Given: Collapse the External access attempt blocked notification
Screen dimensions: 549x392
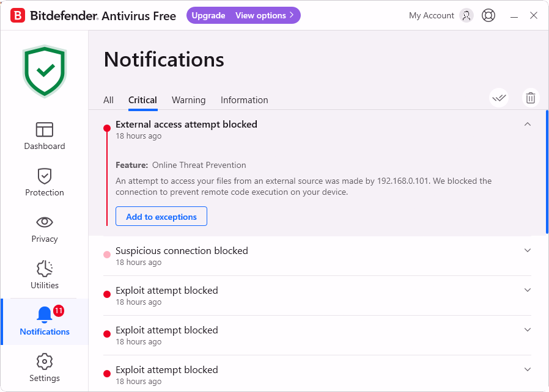Looking at the screenshot, I should point(527,124).
